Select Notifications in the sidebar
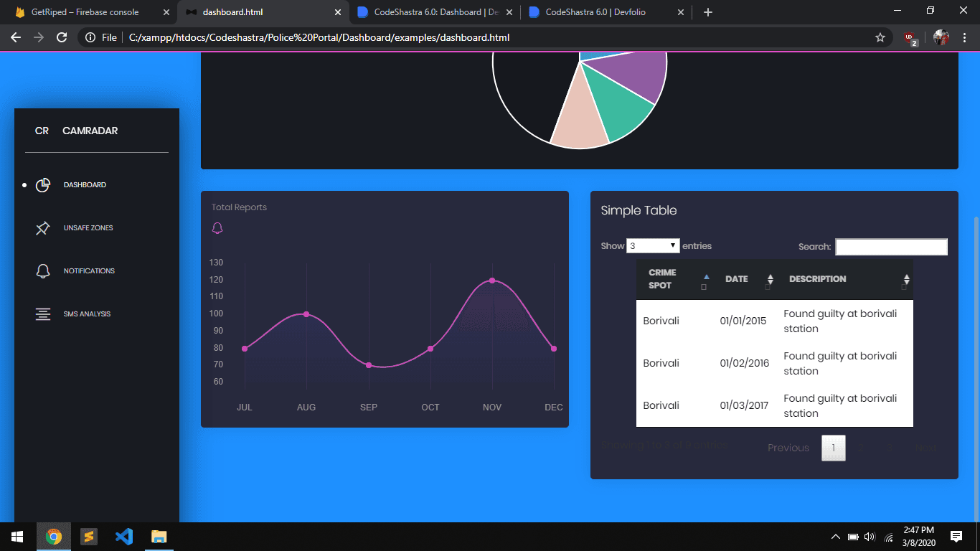The height and width of the screenshot is (551, 980). [x=89, y=271]
